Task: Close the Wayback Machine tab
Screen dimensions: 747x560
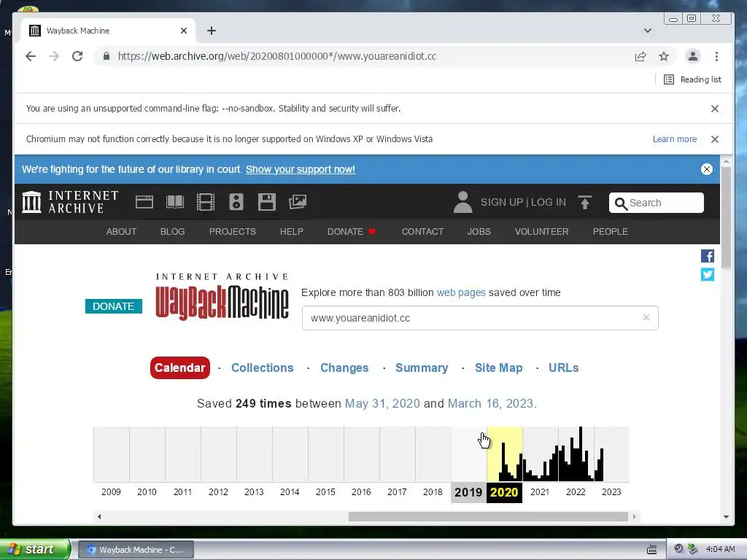Action: click(184, 31)
